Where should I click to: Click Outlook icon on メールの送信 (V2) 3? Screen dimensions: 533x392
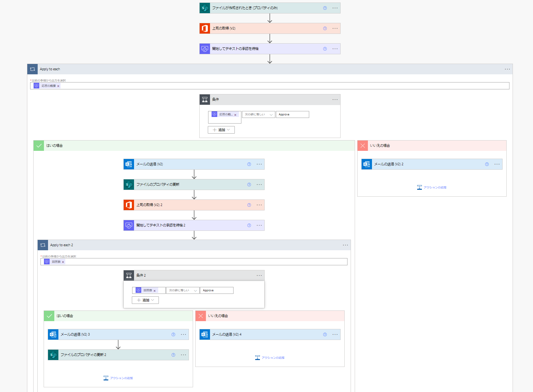[x=53, y=335]
